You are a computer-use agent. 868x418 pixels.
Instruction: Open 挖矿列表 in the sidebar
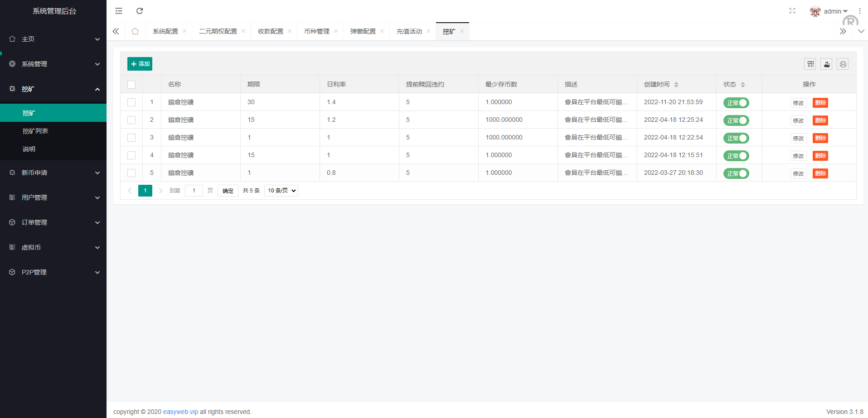(35, 131)
